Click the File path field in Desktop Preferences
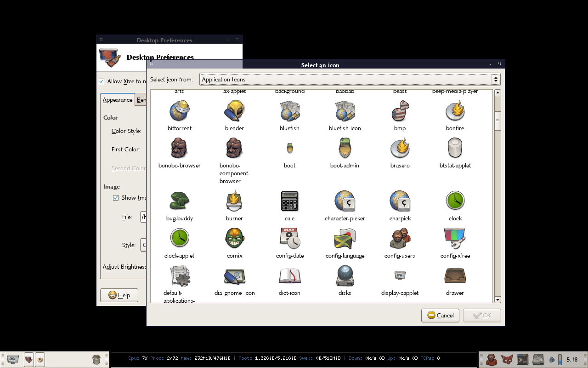Screen dimensions: 588x368 (x=143, y=217)
